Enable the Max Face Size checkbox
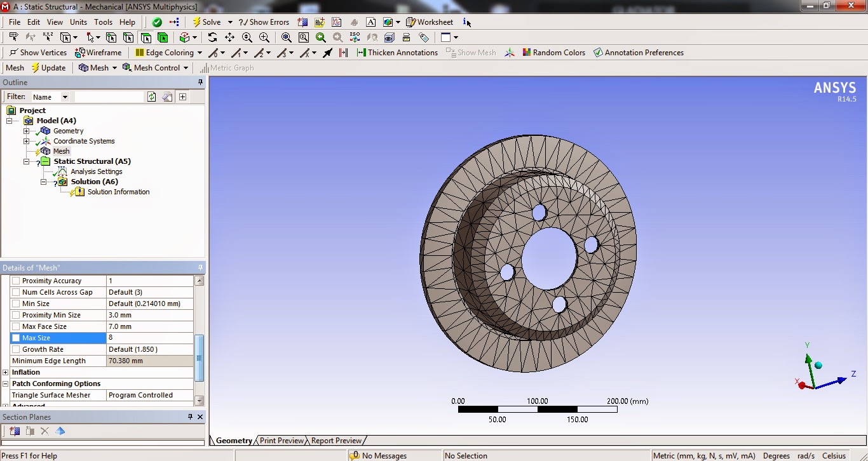This screenshot has height=461, width=868. [x=15, y=326]
